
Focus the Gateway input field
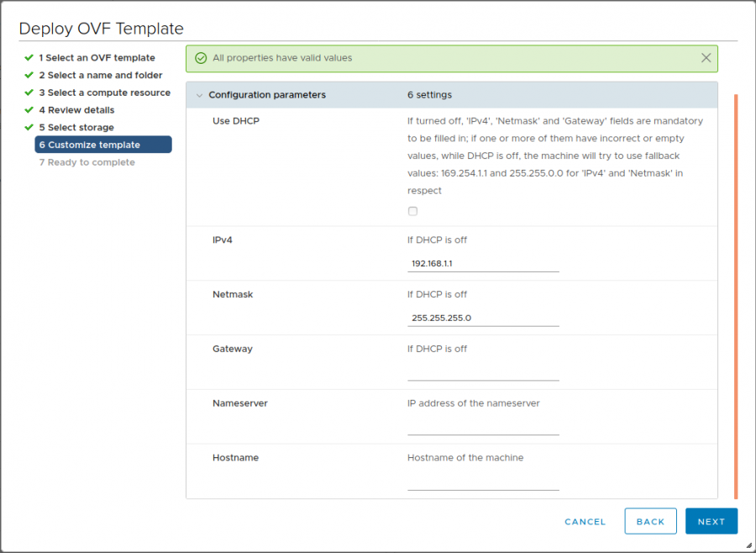483,372
